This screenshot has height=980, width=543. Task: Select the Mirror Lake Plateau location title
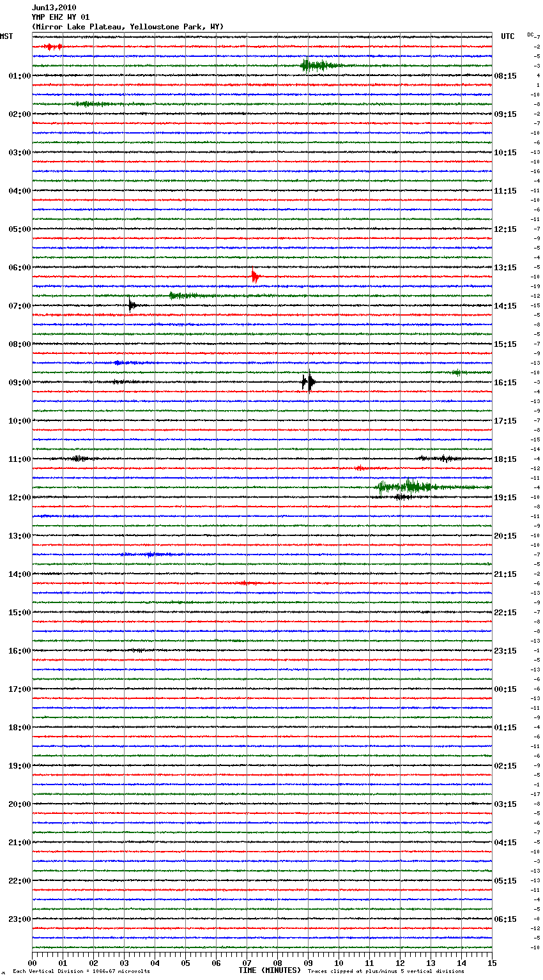pyautogui.click(x=127, y=27)
